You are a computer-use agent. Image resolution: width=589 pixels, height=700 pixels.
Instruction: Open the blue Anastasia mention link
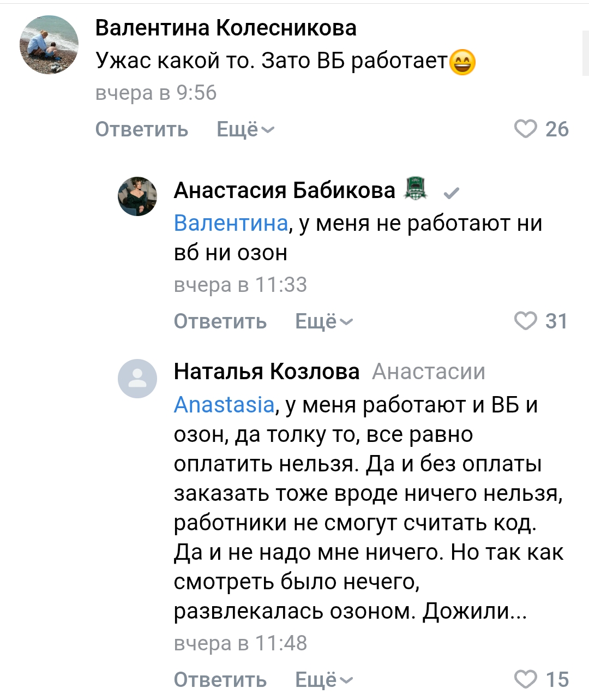[224, 405]
